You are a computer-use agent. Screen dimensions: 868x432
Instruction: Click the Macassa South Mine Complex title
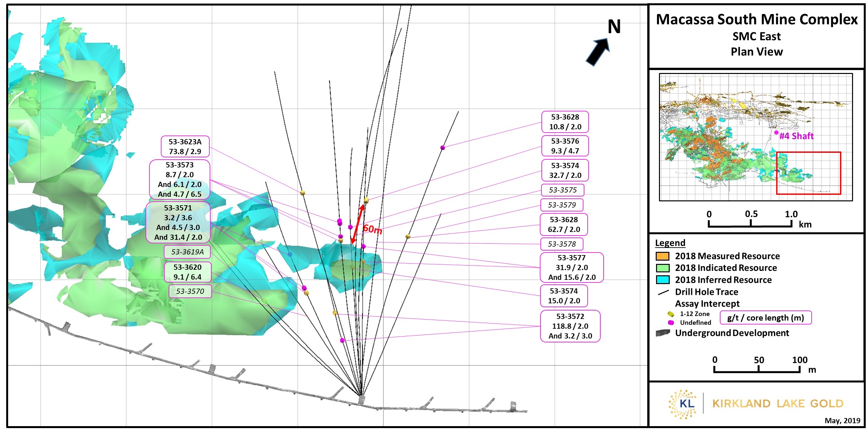[x=756, y=19]
